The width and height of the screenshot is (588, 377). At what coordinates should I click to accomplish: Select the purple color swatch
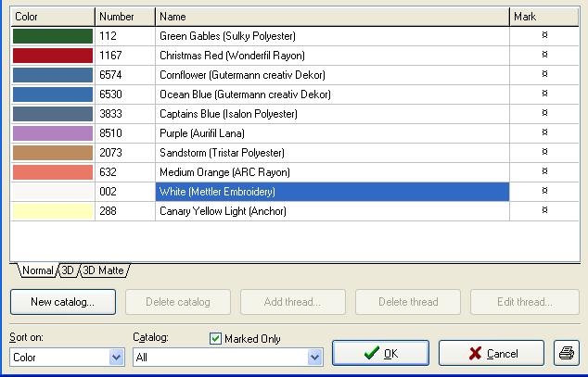click(x=53, y=133)
